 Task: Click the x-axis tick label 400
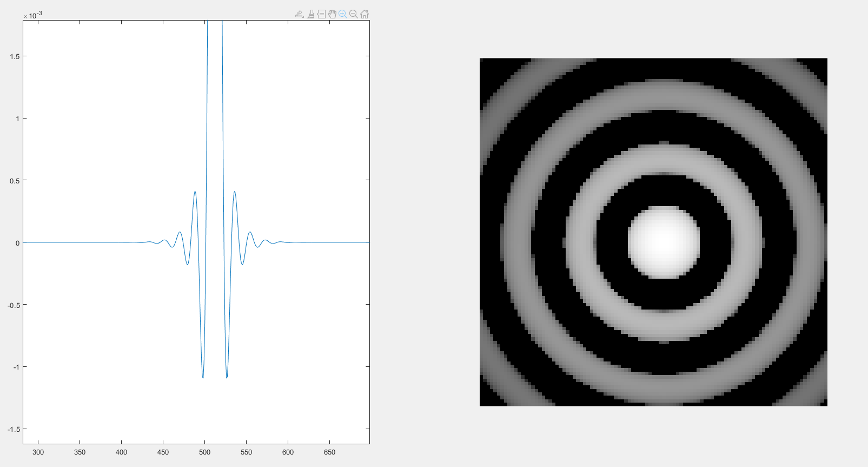(x=122, y=452)
